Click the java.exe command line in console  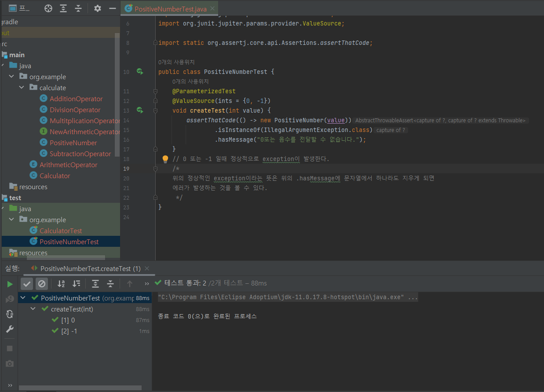288,297
